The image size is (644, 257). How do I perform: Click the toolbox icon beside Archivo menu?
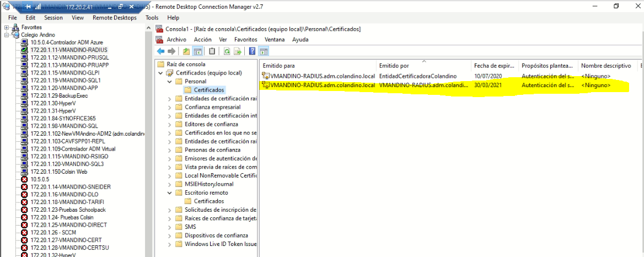click(159, 40)
